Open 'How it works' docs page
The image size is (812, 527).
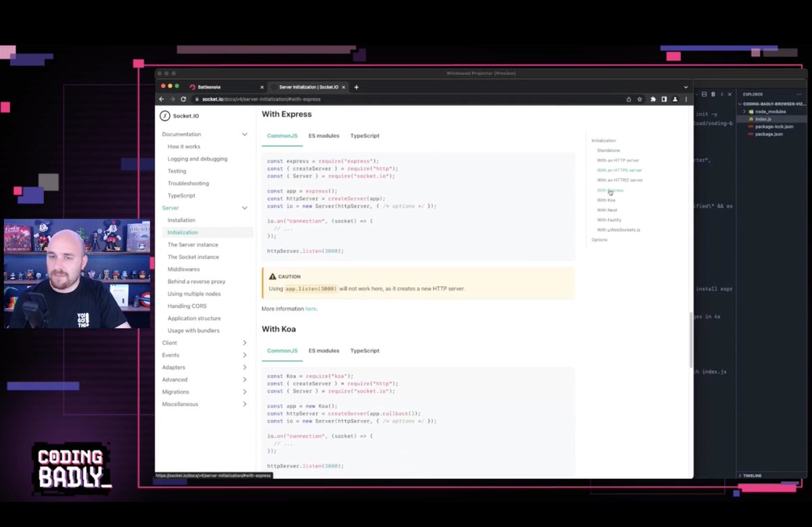click(184, 147)
